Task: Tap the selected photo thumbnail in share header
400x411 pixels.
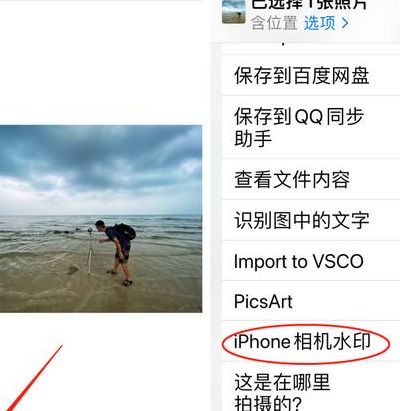Action: pos(234,12)
